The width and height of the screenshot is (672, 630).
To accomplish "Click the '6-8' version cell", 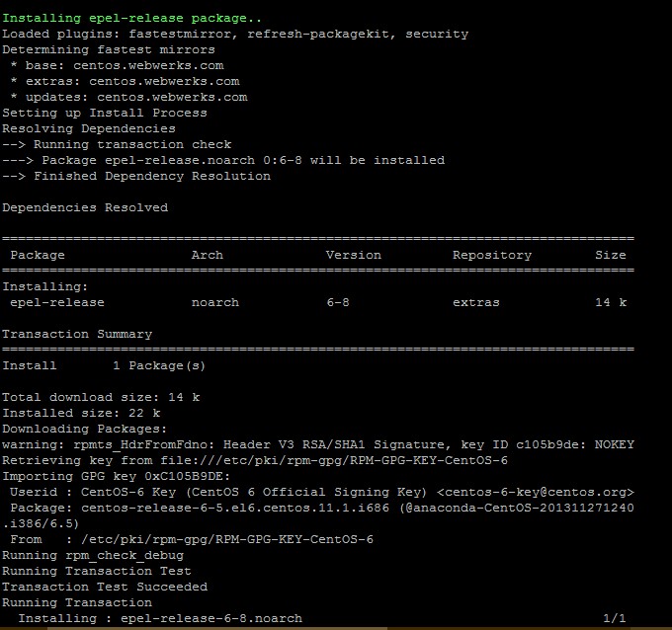I will coord(338,303).
